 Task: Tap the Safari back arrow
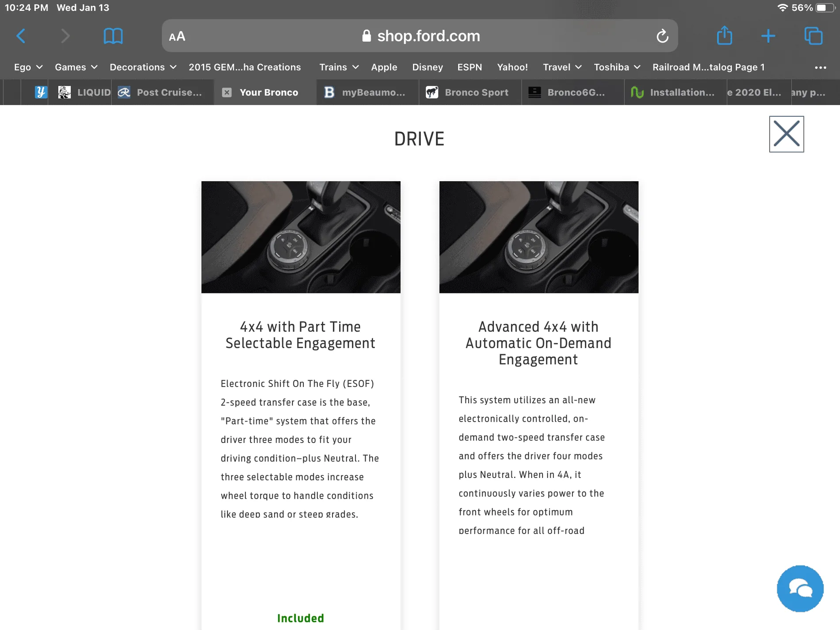pyautogui.click(x=21, y=36)
